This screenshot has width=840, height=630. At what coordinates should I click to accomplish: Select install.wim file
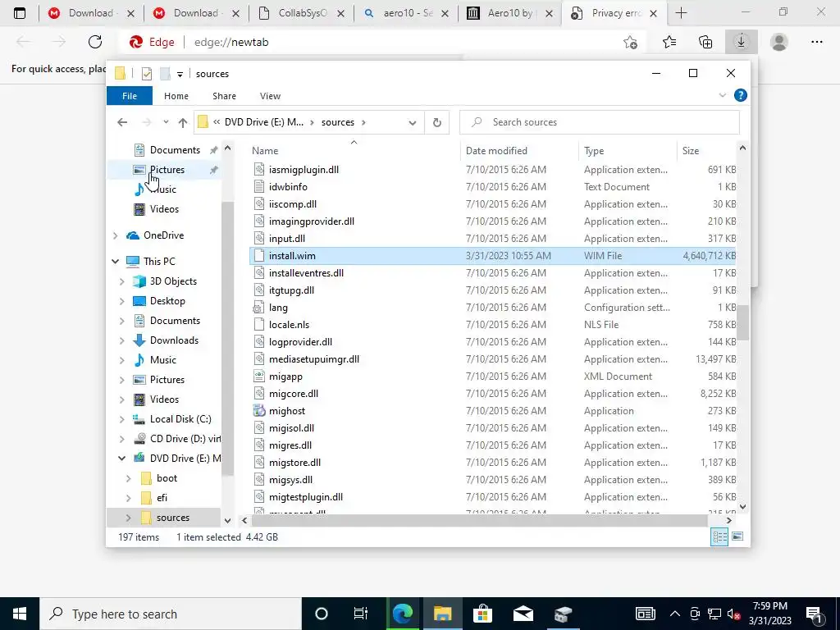[x=493, y=256]
